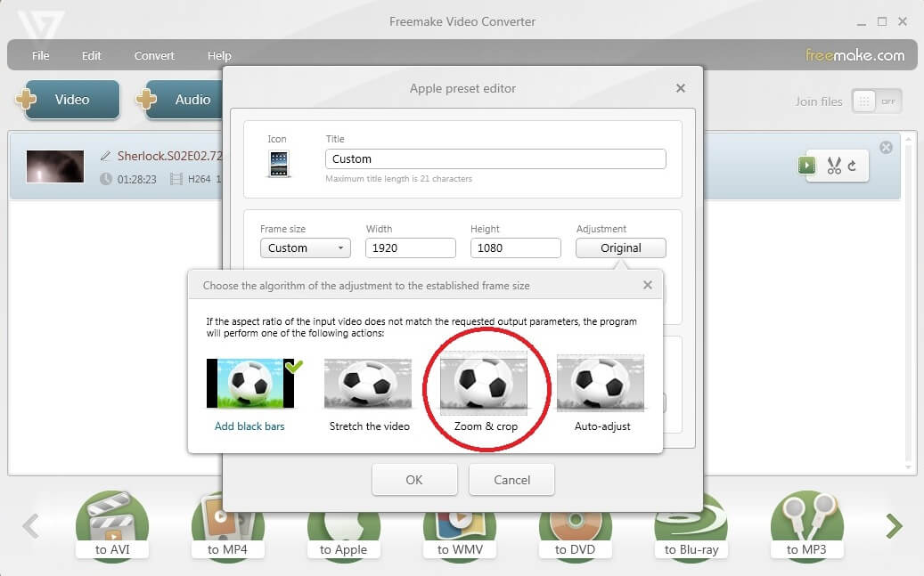Click the Height field showing 1080
Viewport: 924px width, 576px height.
pos(516,248)
